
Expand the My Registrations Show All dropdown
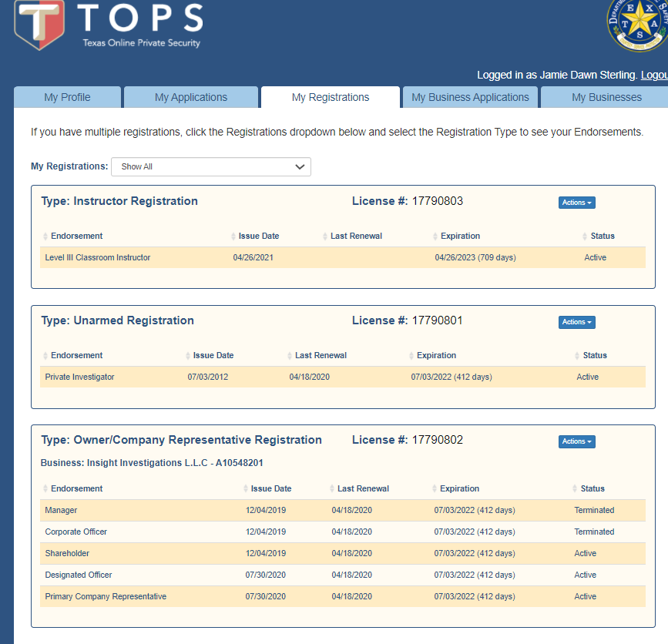(x=211, y=166)
